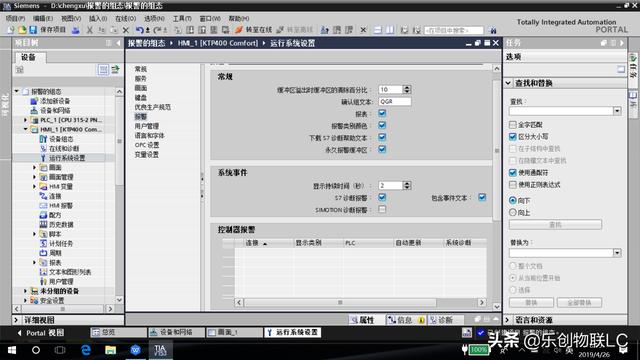Click the 连接 connections tree icon
The image size is (640, 360).
[43, 196]
